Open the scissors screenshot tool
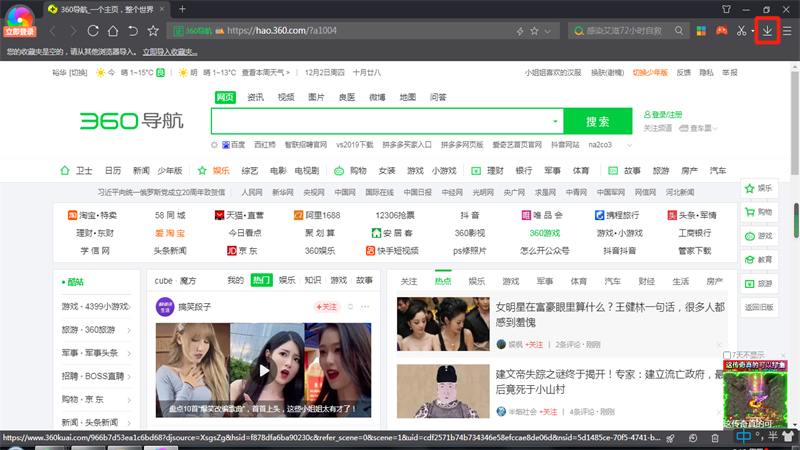This screenshot has height=450, width=800. (x=741, y=31)
